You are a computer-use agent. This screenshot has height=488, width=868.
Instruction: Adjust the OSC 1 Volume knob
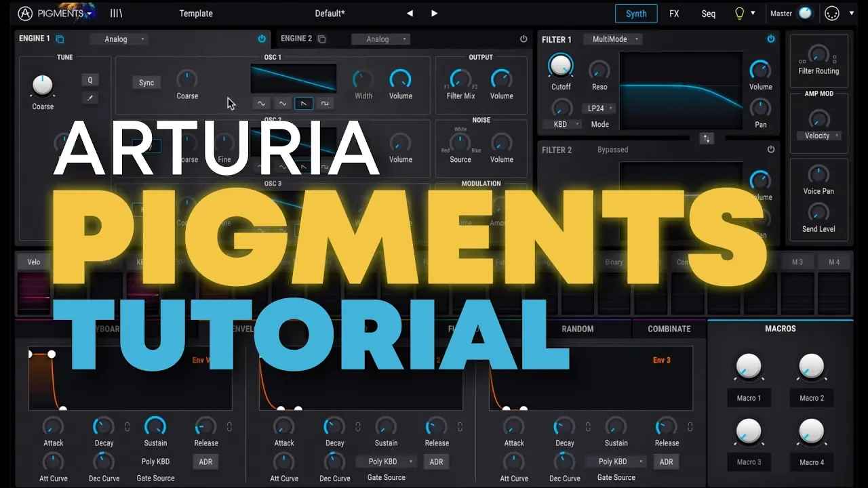[x=400, y=79]
